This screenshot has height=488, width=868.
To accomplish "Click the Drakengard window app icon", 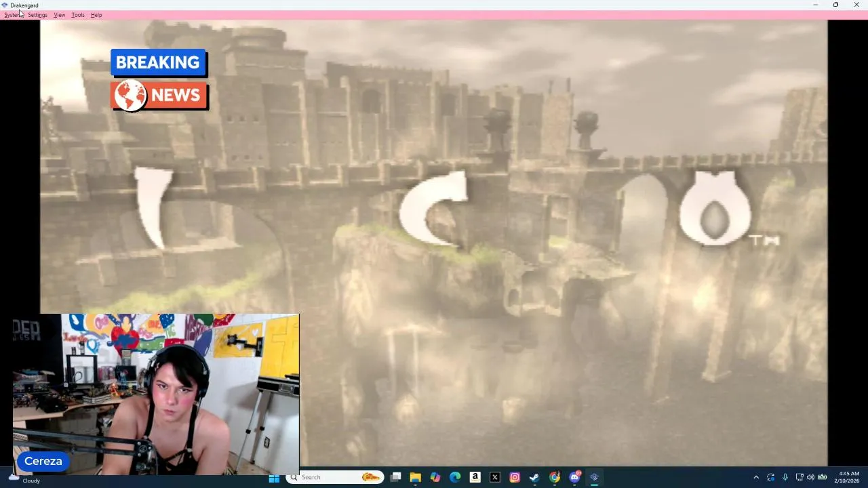I will [x=5, y=5].
